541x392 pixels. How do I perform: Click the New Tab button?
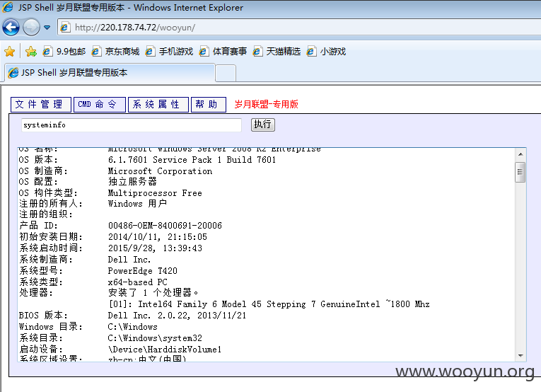(x=226, y=73)
